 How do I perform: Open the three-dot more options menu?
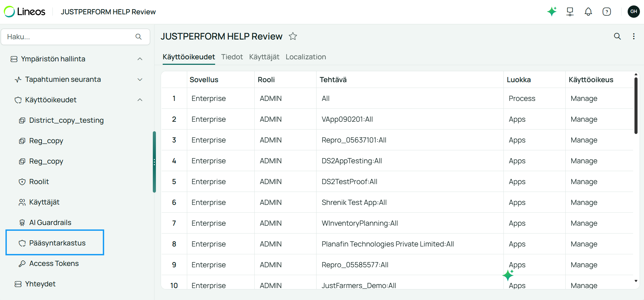coord(634,36)
